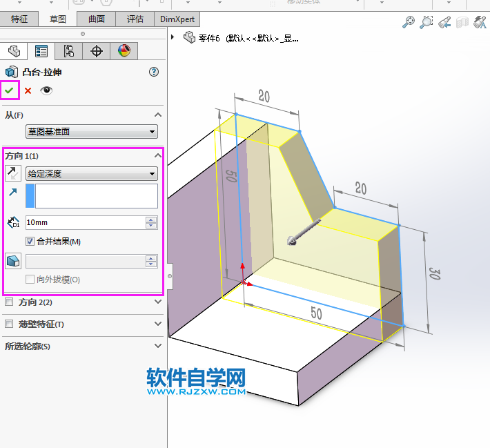Switch to the 特征 tab
Screen dimensions: 490x448
click(x=19, y=19)
